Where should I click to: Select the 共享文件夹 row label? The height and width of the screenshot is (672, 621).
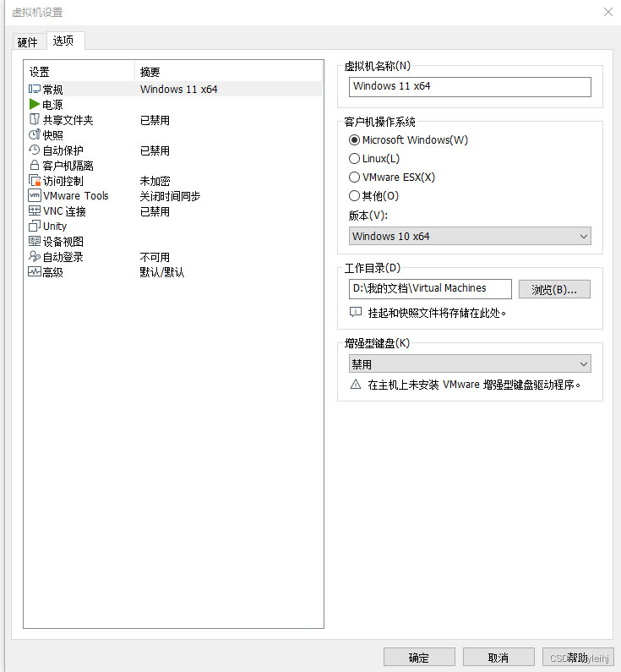(x=68, y=120)
